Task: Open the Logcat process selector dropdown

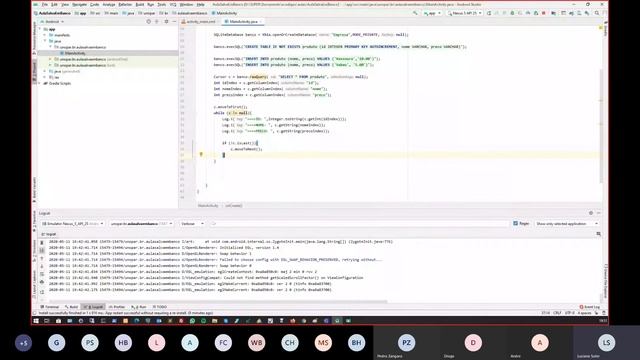Action: (x=141, y=224)
